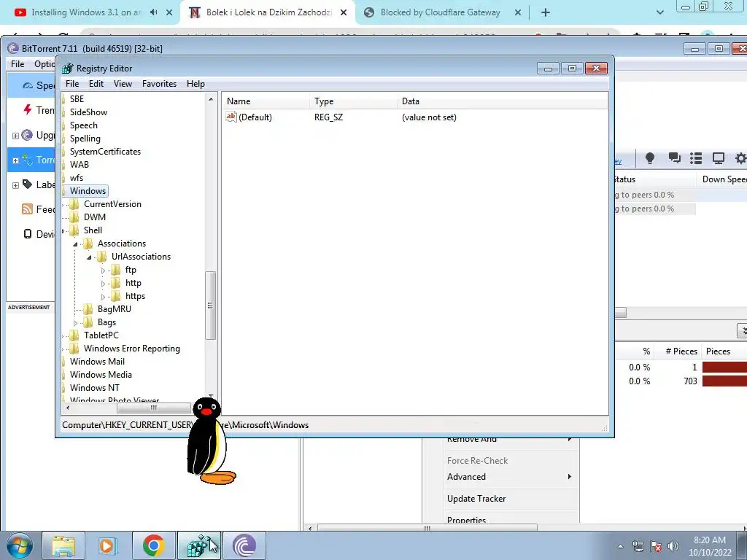Open the Registry Editor View menu

[123, 84]
